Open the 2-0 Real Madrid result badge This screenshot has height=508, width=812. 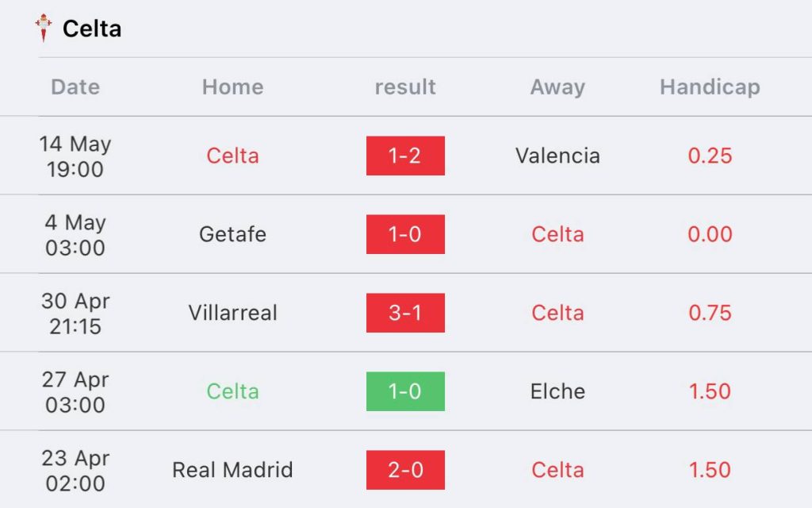coord(405,470)
